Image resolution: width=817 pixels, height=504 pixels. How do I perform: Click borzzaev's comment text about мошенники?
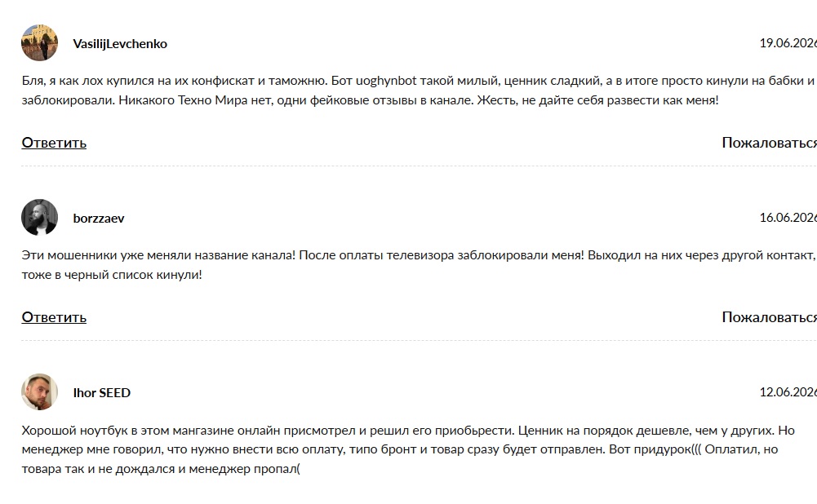[x=419, y=265]
